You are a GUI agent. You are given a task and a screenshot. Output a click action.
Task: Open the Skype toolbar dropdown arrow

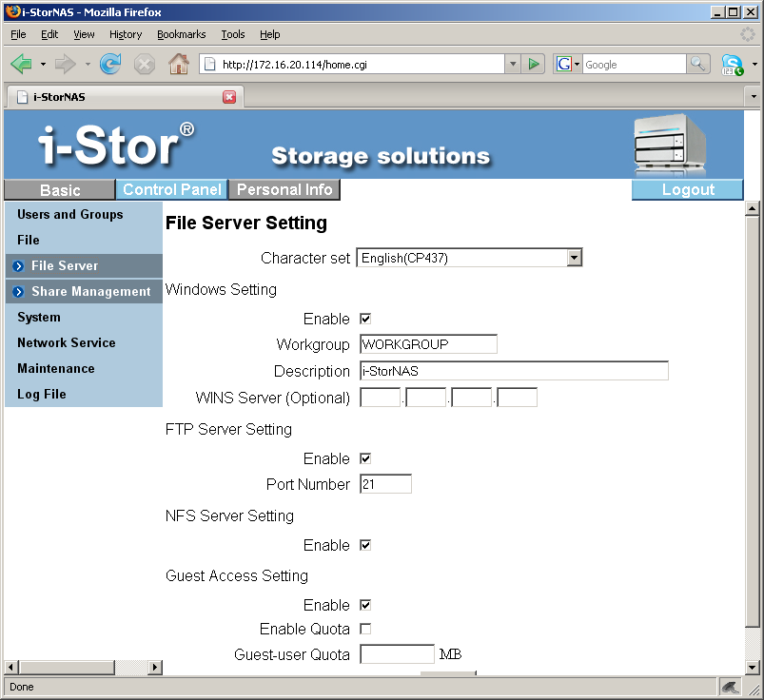754,65
